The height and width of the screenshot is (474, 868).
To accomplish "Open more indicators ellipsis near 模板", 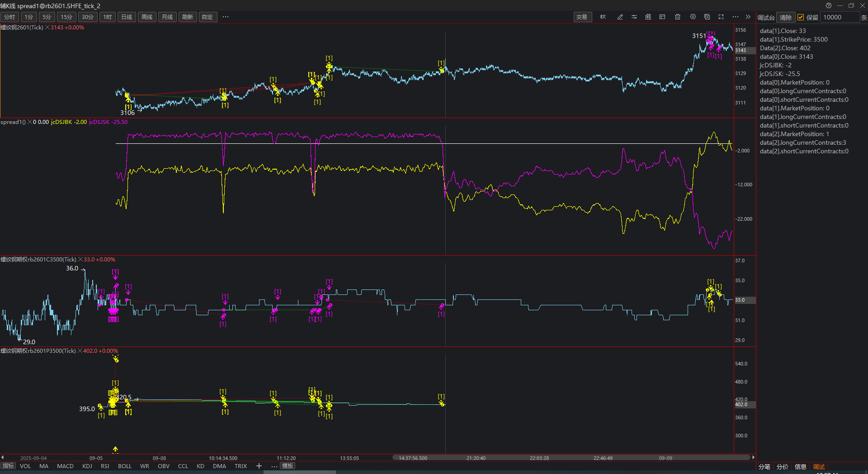I will (x=274, y=466).
